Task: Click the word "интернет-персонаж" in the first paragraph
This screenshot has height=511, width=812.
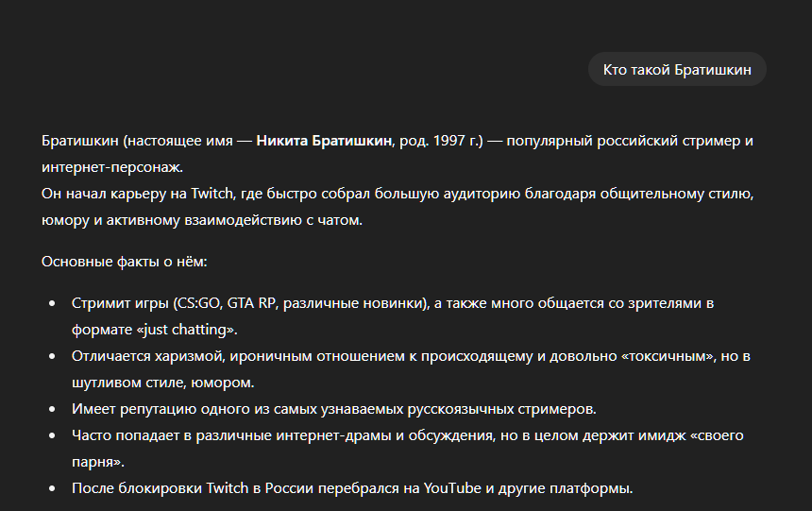Action: [111, 167]
